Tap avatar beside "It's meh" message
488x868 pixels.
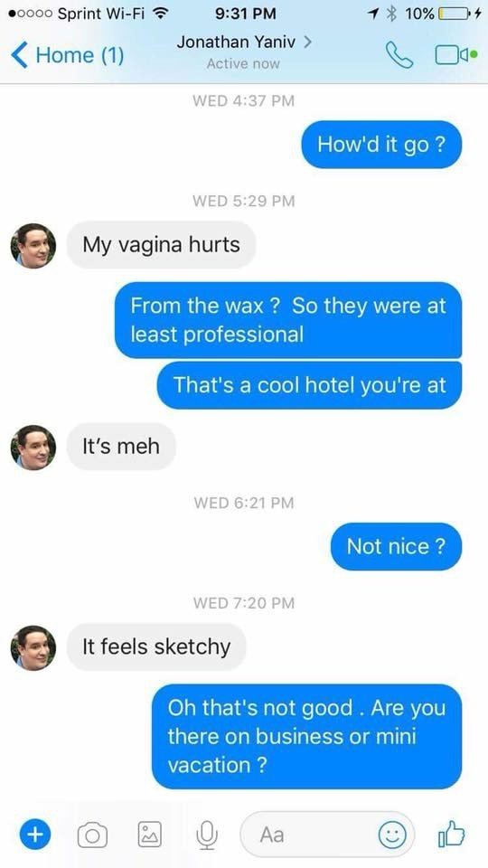(33, 448)
